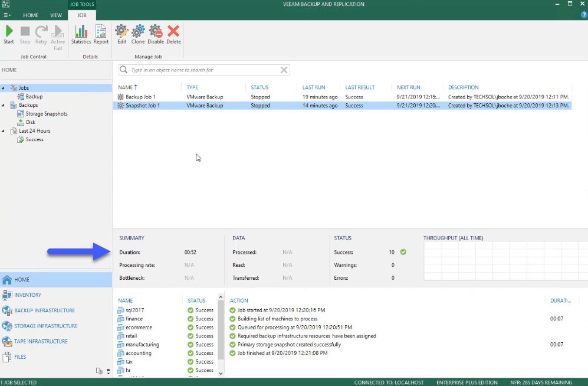
Task: Start the selected job
Action: [9, 34]
